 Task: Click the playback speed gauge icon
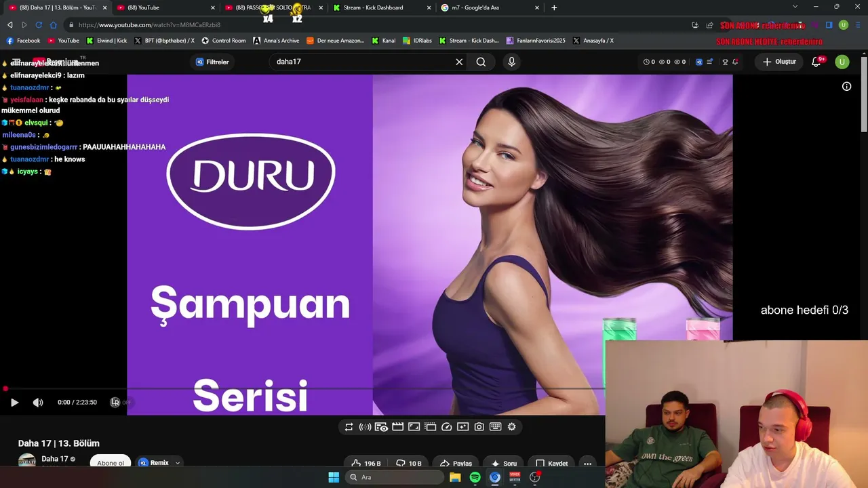[446, 427]
